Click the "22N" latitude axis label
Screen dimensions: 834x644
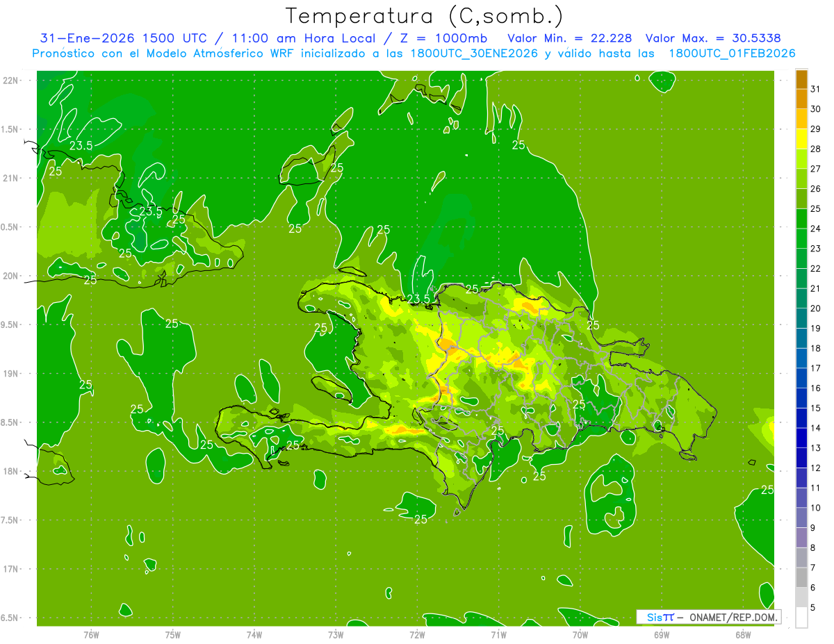tap(10, 81)
